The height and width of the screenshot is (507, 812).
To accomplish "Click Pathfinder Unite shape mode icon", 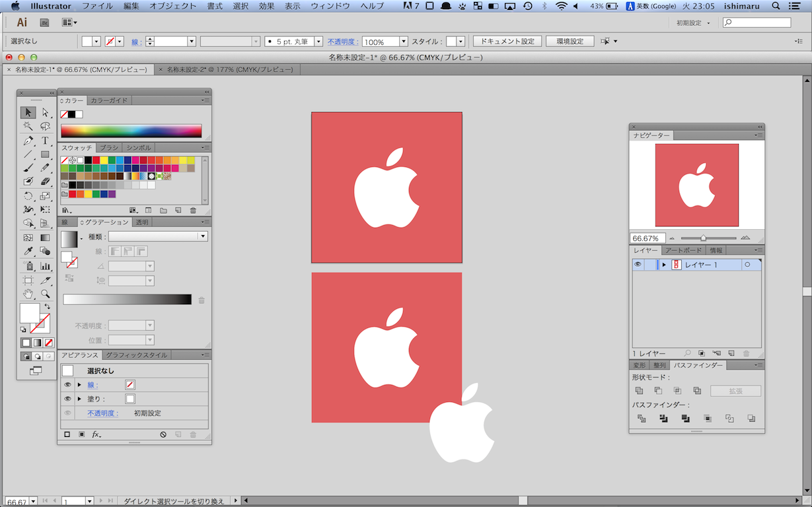I will click(639, 391).
